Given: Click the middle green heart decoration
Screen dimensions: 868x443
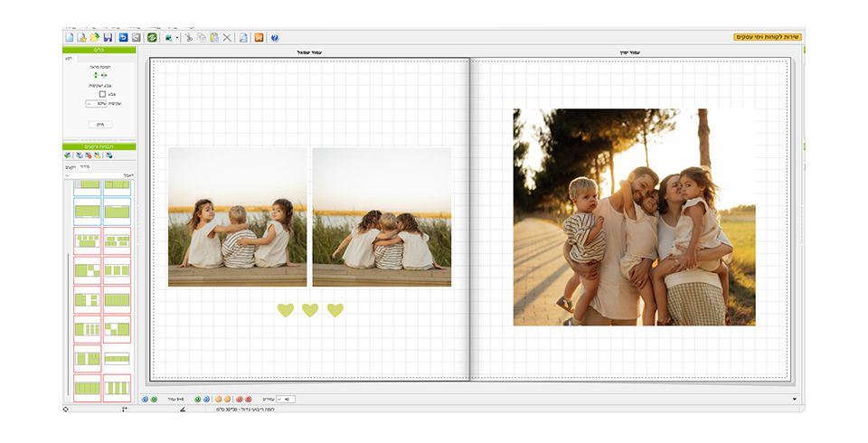Looking at the screenshot, I should 310,310.
